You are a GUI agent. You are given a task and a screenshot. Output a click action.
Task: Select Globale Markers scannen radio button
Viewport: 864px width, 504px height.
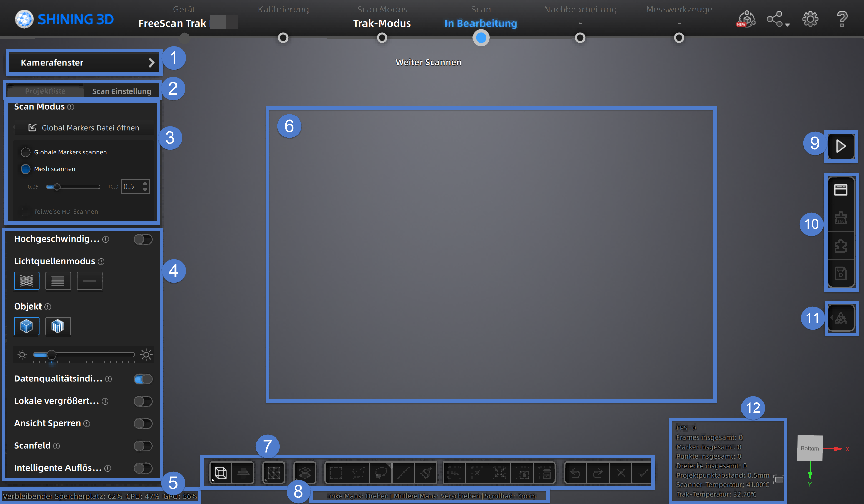tap(26, 152)
